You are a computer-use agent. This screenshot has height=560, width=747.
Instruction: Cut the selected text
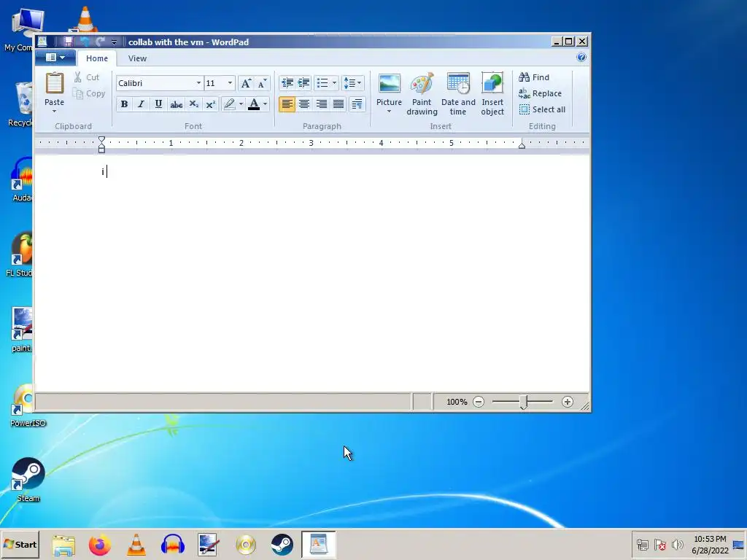tap(87, 77)
